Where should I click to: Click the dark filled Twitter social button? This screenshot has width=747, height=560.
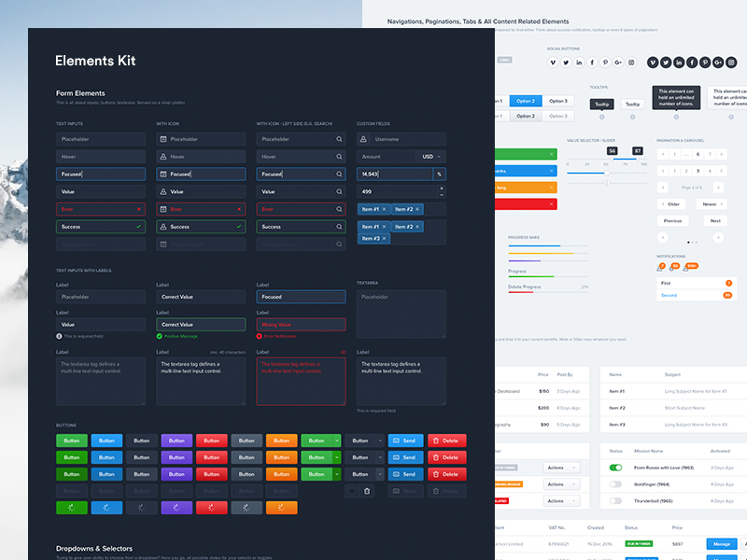666,63
